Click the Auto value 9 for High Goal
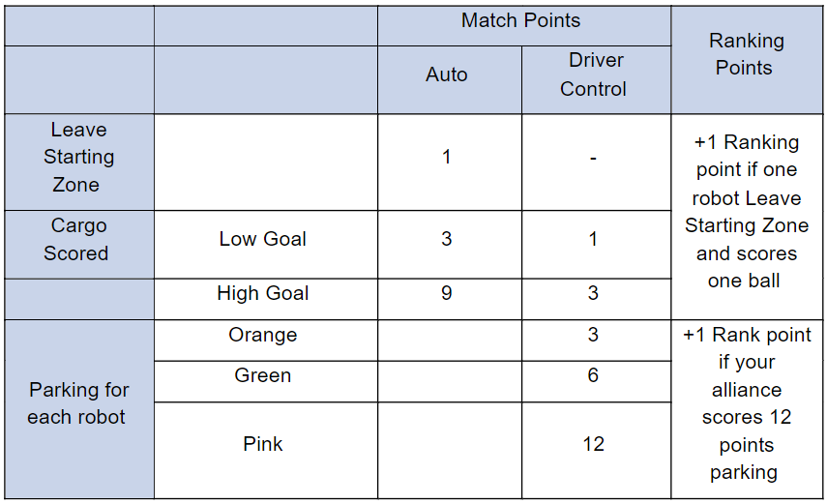 [x=447, y=293]
